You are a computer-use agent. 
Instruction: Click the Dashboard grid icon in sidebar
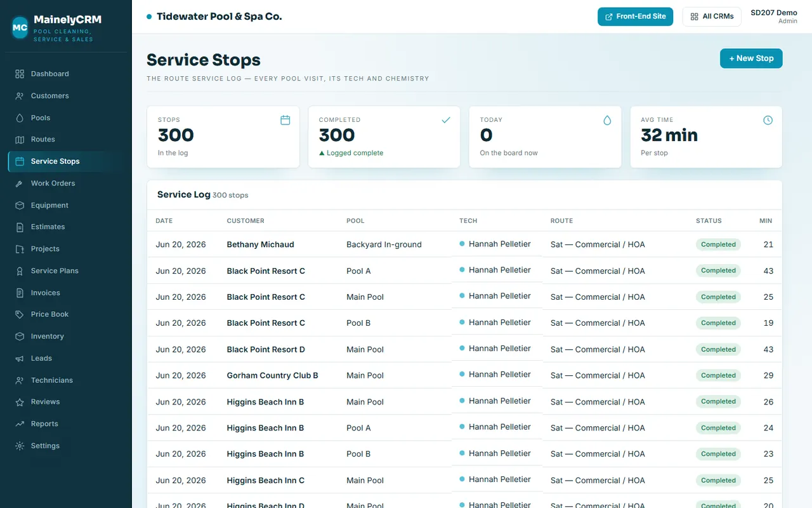(20, 74)
